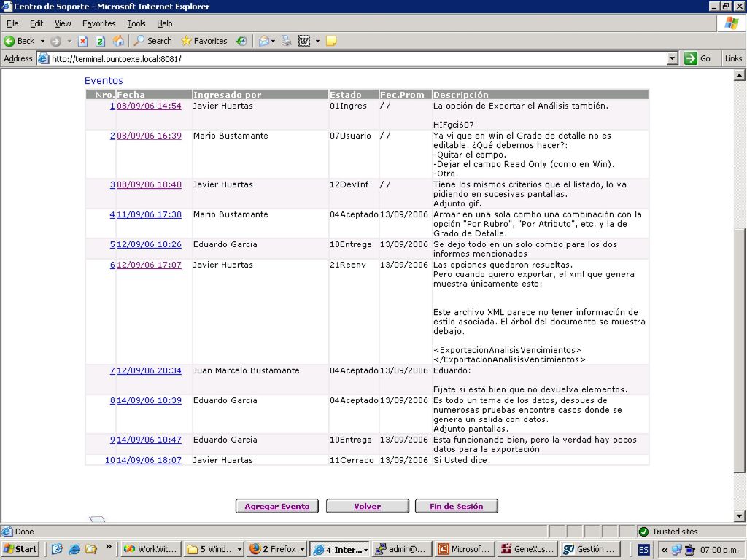This screenshot has height=560, width=747.
Task: Open event number 10 link
Action: pyautogui.click(x=110, y=460)
